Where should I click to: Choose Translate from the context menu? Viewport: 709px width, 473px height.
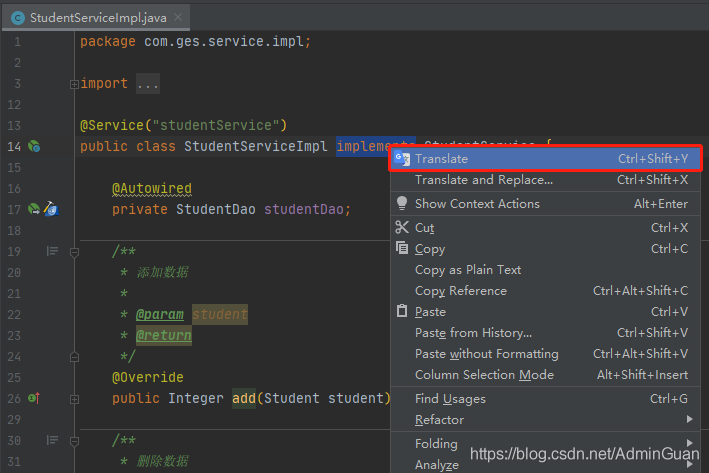coord(545,159)
